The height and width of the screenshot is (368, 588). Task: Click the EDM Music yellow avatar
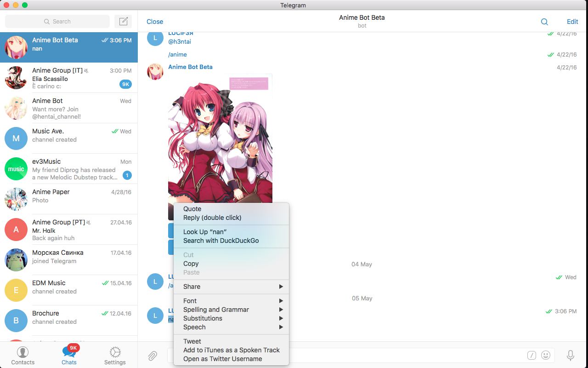16,290
